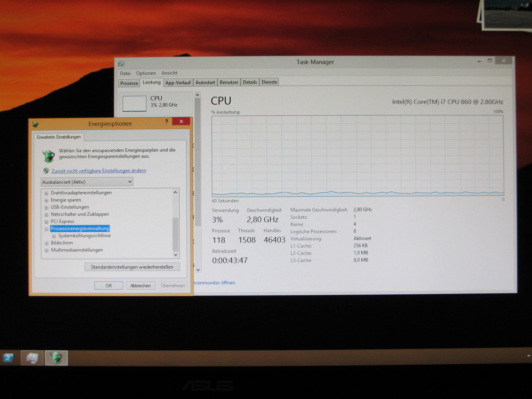Click the Task-Manager title bar icon

(121, 64)
